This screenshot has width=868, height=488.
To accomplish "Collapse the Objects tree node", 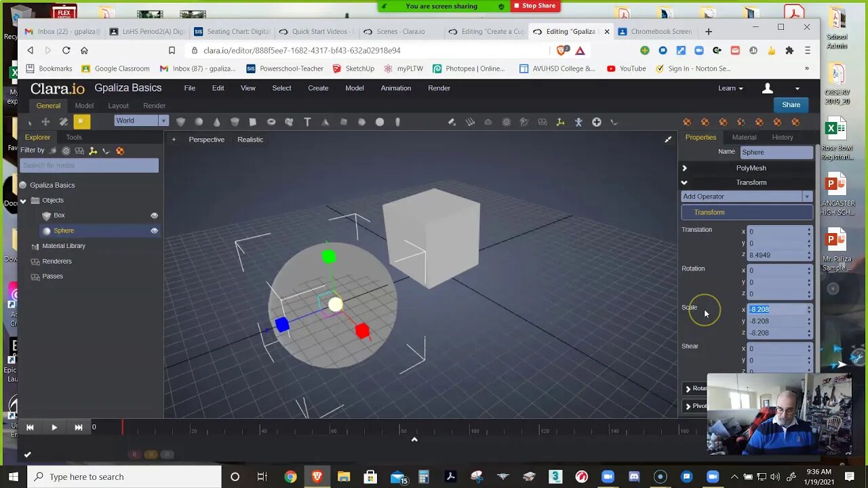I will coord(23,201).
